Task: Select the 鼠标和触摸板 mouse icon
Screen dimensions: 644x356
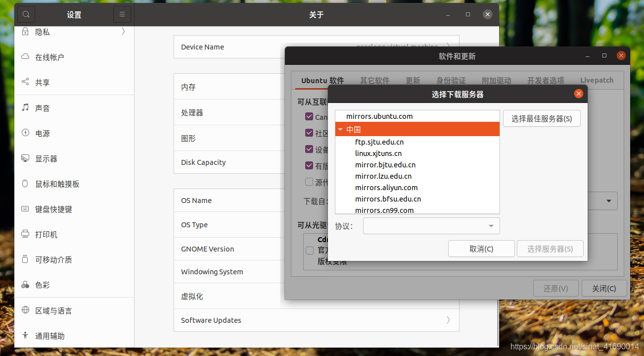Action: 25,184
